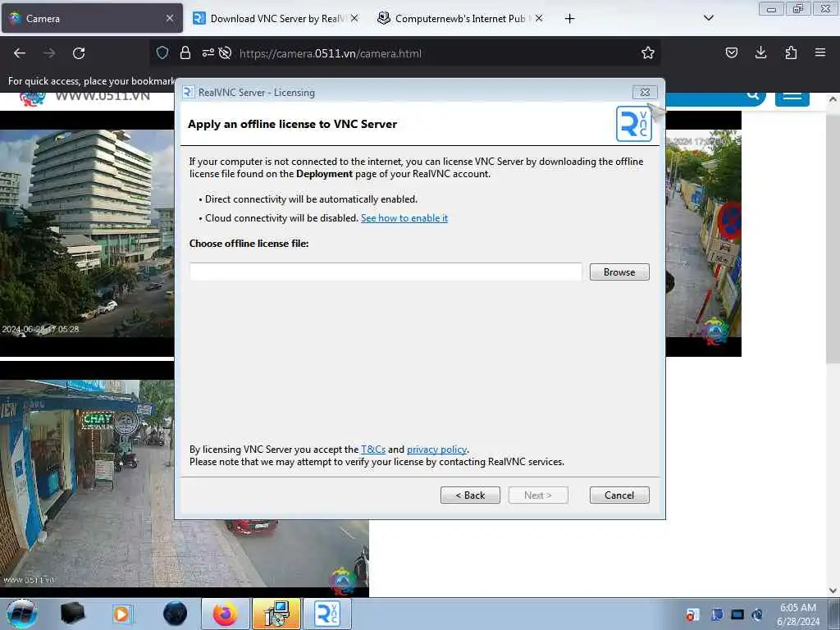Switch to RealVNC in the taskbar
The image size is (840, 630).
327,614
